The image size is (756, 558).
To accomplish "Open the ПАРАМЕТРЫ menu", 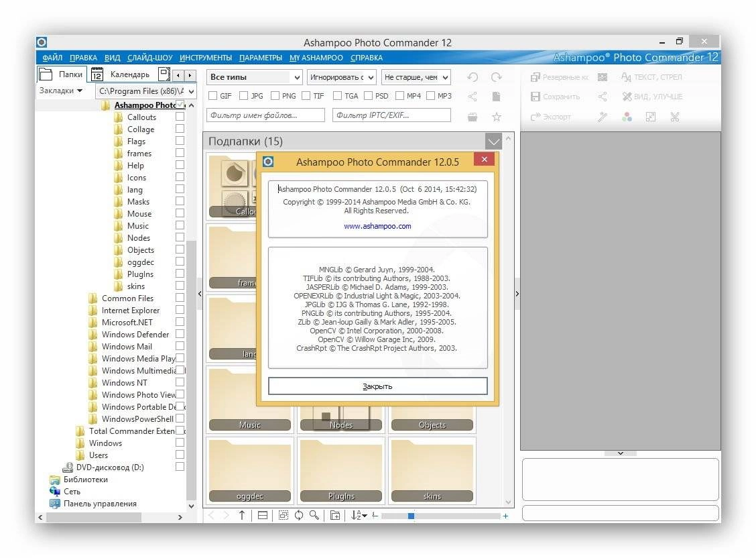I will pyautogui.click(x=261, y=58).
